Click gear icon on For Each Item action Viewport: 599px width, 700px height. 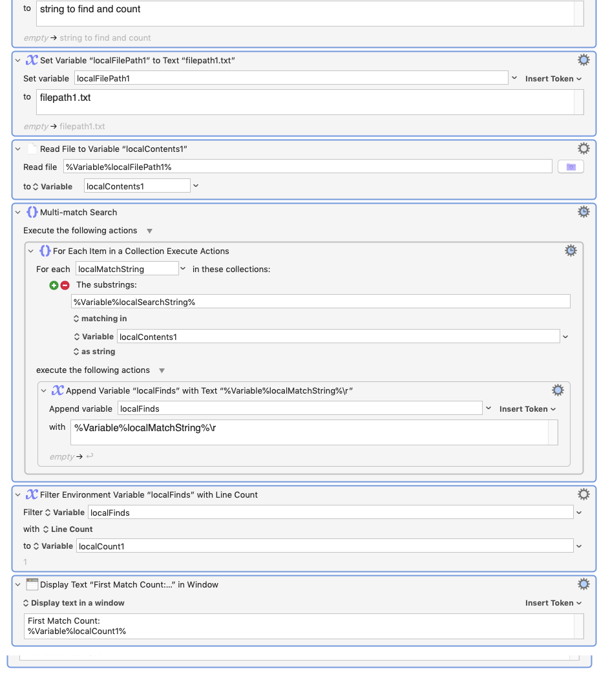(571, 251)
